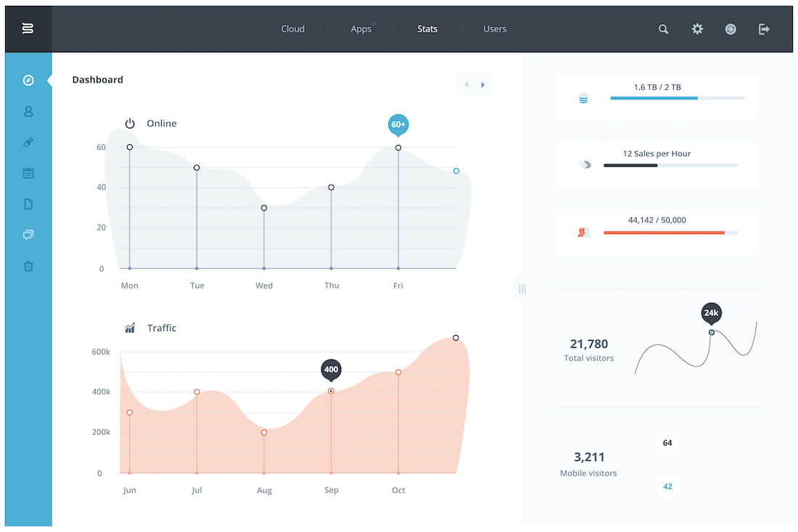Go to previous chart with left arrow
The width and height of the screenshot is (798, 532).
(466, 84)
